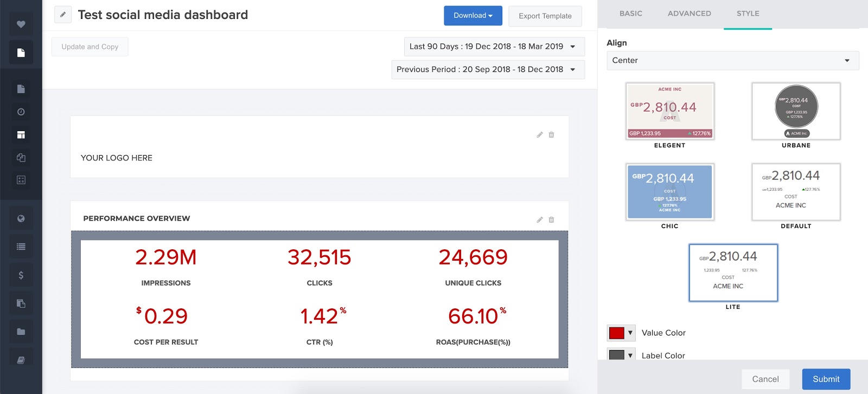Click the calculator grid icon in sidebar
This screenshot has height=394, width=868.
pos(21,180)
